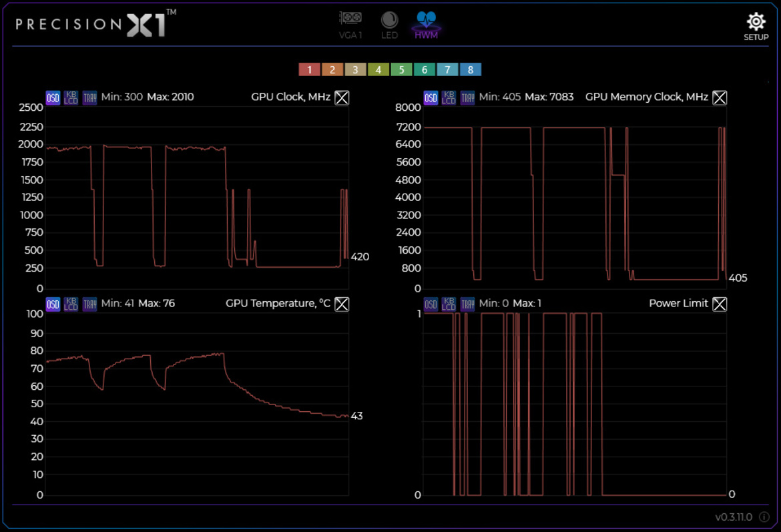Click the GPU Memory Clock, MHz title

click(647, 97)
